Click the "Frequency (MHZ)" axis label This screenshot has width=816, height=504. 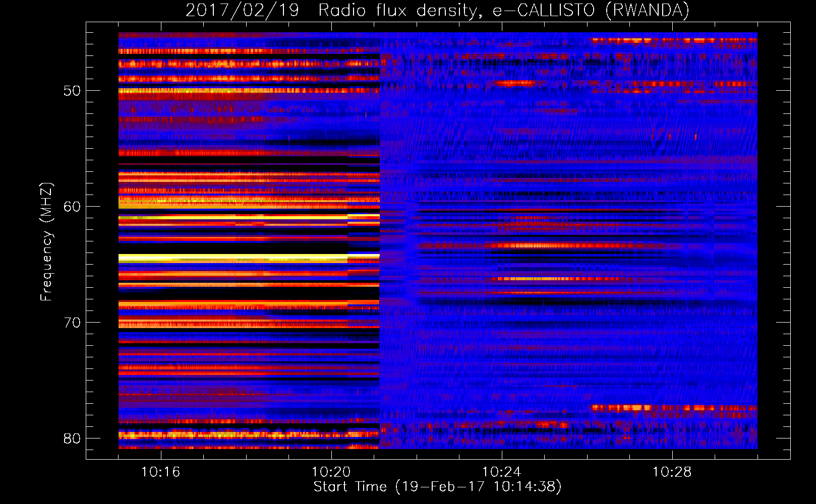46,242
